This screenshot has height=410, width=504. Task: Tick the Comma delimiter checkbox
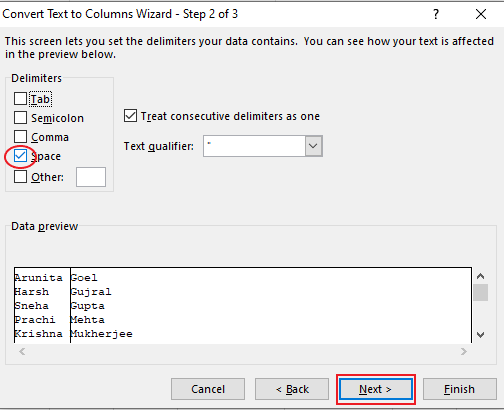pyautogui.click(x=21, y=137)
